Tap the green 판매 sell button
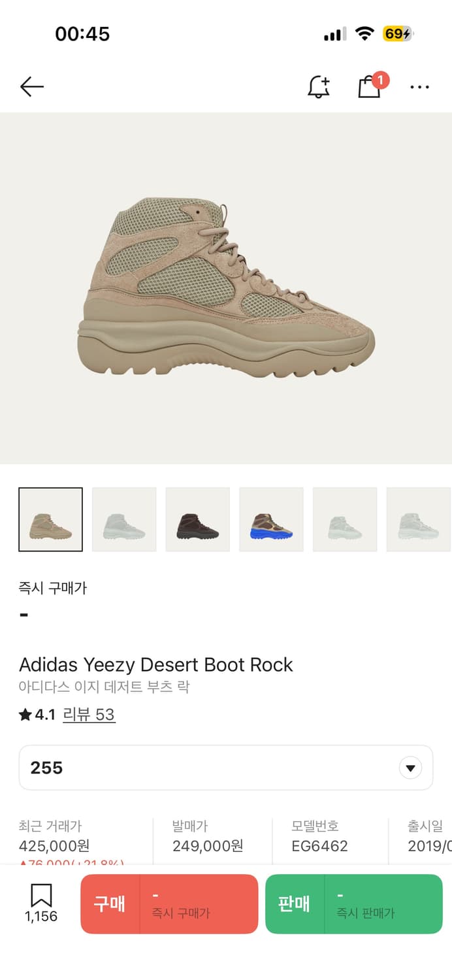Screen dimensions: 452x980 tap(354, 904)
